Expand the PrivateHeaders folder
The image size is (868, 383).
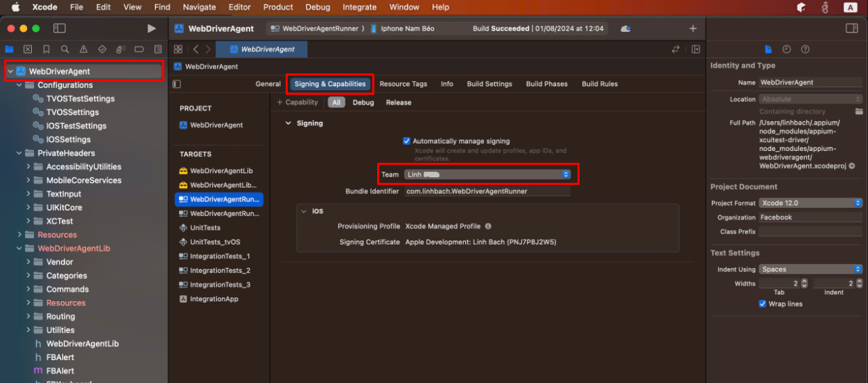click(x=19, y=153)
